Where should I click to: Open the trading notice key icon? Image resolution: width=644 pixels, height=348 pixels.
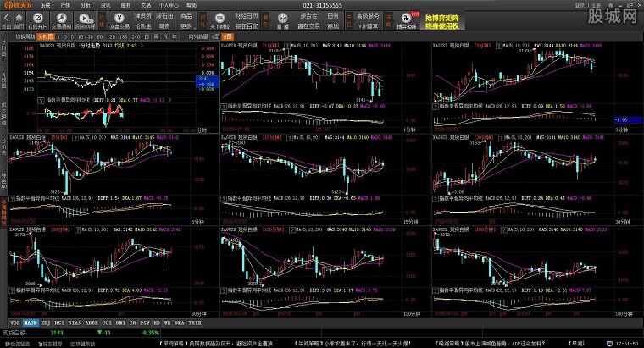click(x=62, y=18)
